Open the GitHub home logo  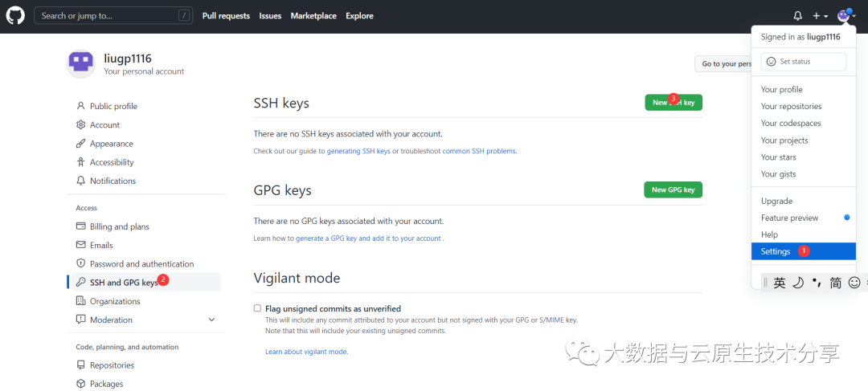click(15, 16)
